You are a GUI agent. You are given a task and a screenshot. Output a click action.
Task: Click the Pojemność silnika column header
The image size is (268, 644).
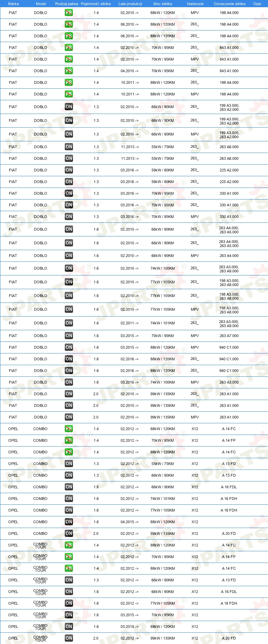(x=96, y=4)
